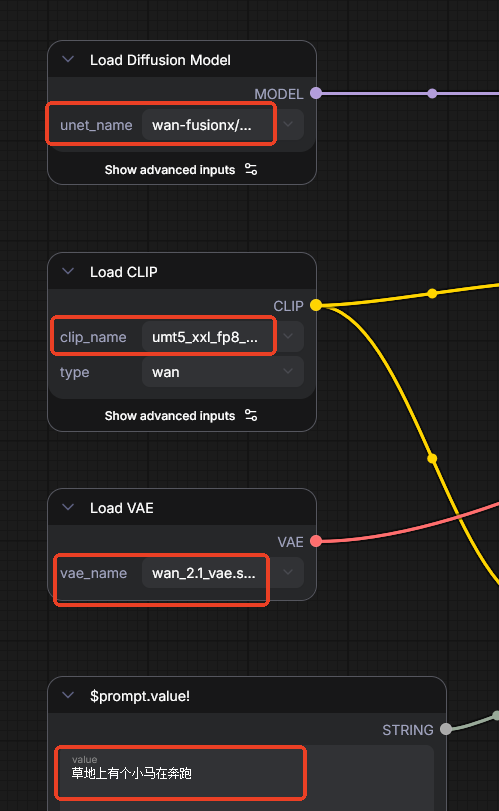Click the gray STRING output socket
Screen dimensions: 499x811
pos(446,729)
